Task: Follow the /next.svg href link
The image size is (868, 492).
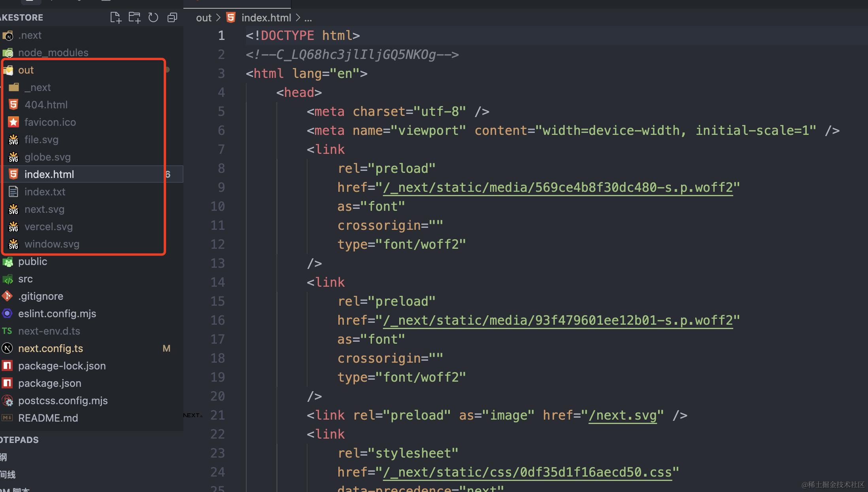Action: (623, 415)
